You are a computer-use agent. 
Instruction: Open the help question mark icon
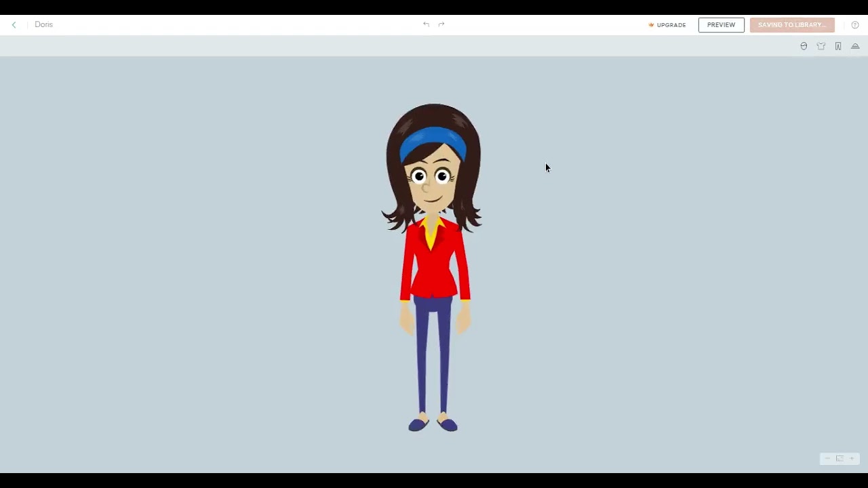[855, 25]
